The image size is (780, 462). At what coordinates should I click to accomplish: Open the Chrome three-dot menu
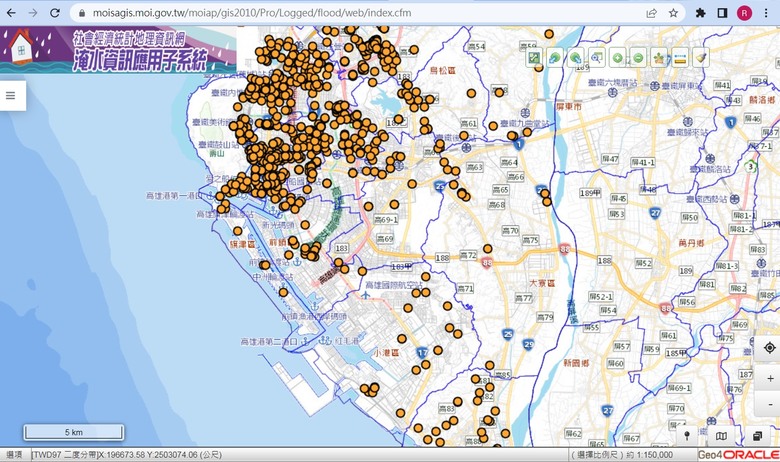click(766, 13)
